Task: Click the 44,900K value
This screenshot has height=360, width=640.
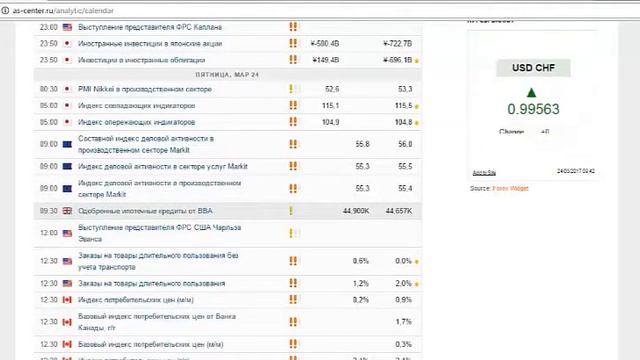Action: tap(356, 211)
